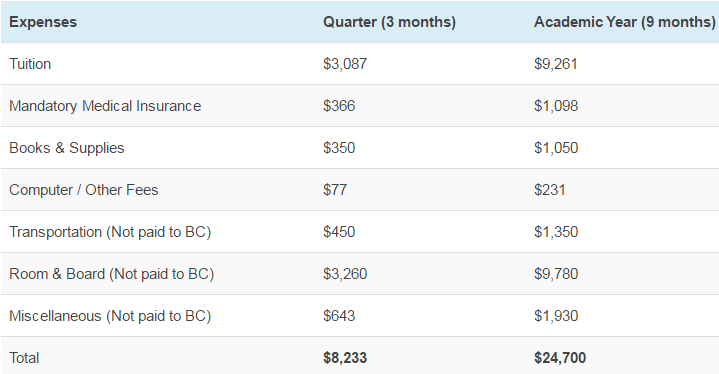Image resolution: width=719 pixels, height=374 pixels.
Task: Select the $9,261 academic year tuition
Action: click(556, 64)
